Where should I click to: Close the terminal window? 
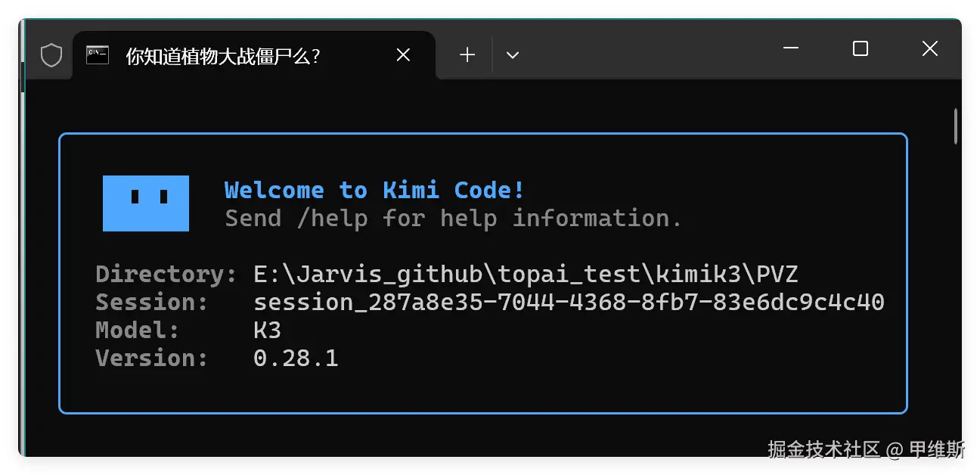tap(930, 48)
